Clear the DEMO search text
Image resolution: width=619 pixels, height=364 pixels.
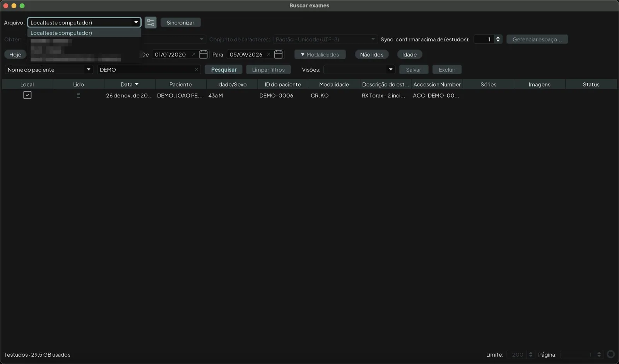(x=197, y=70)
